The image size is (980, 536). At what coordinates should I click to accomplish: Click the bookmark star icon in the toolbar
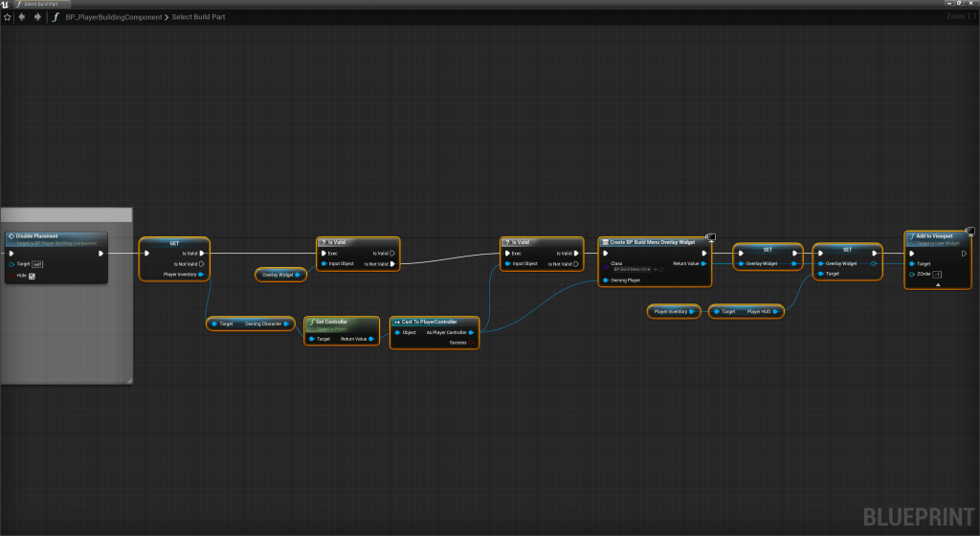(8, 17)
